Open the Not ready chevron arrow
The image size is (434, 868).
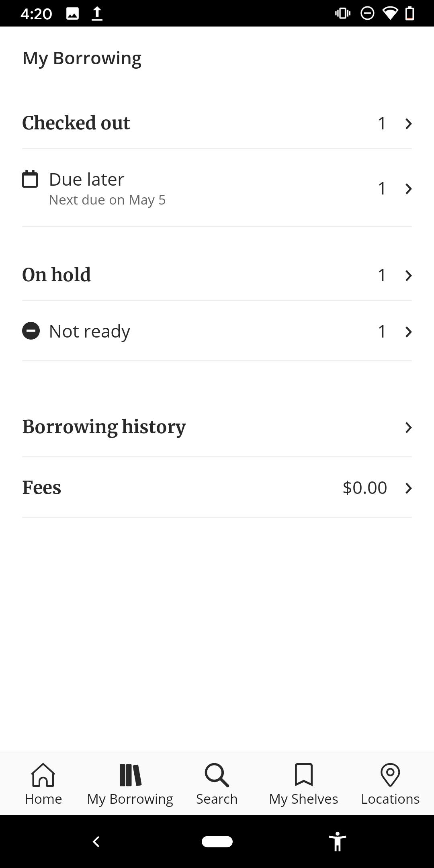tap(408, 332)
